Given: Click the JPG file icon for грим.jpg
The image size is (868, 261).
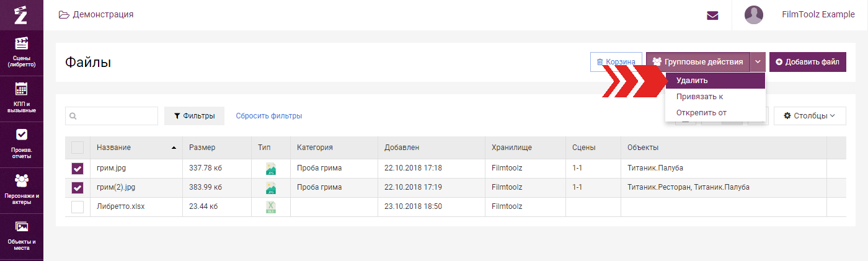Looking at the screenshot, I should click(270, 169).
